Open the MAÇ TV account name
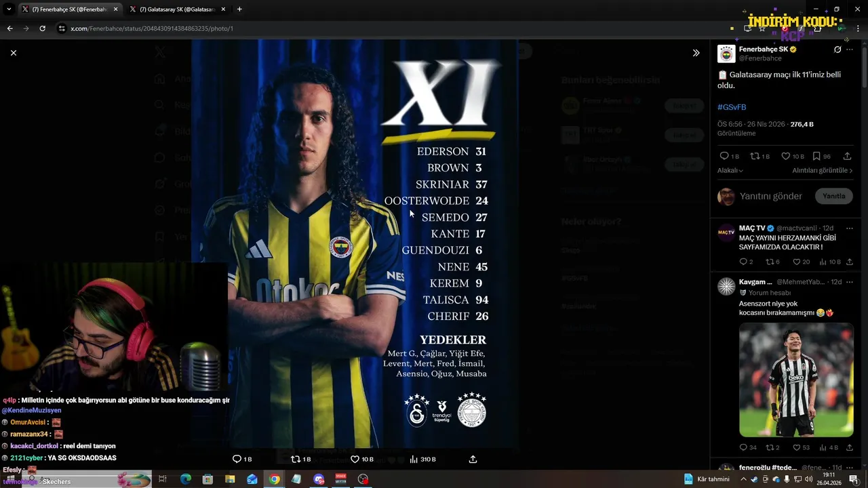868x488 pixels. [751, 228]
